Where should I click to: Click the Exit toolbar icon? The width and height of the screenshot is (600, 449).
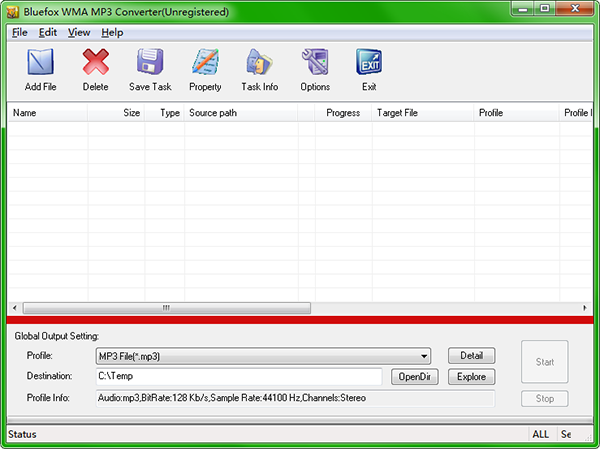click(x=369, y=62)
